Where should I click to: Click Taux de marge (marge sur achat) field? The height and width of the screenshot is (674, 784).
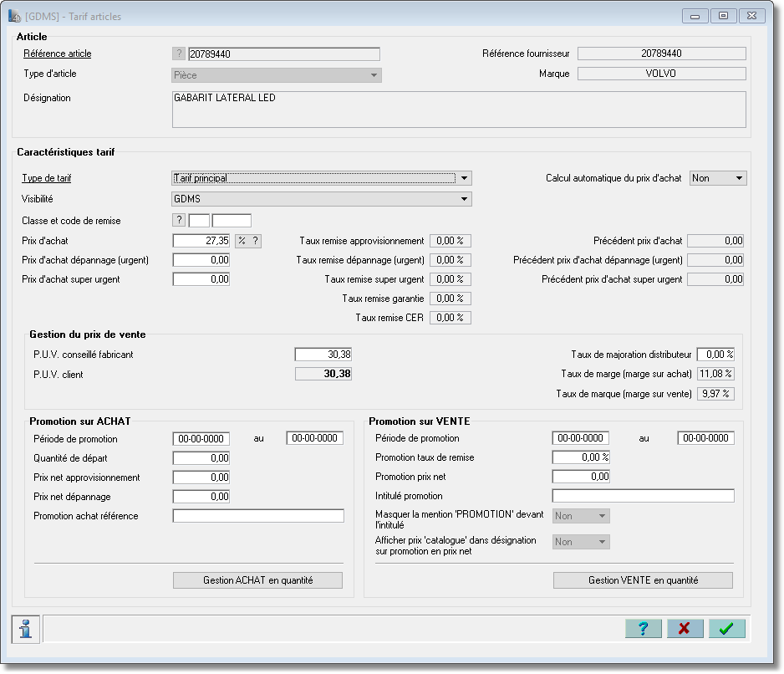[x=715, y=374]
